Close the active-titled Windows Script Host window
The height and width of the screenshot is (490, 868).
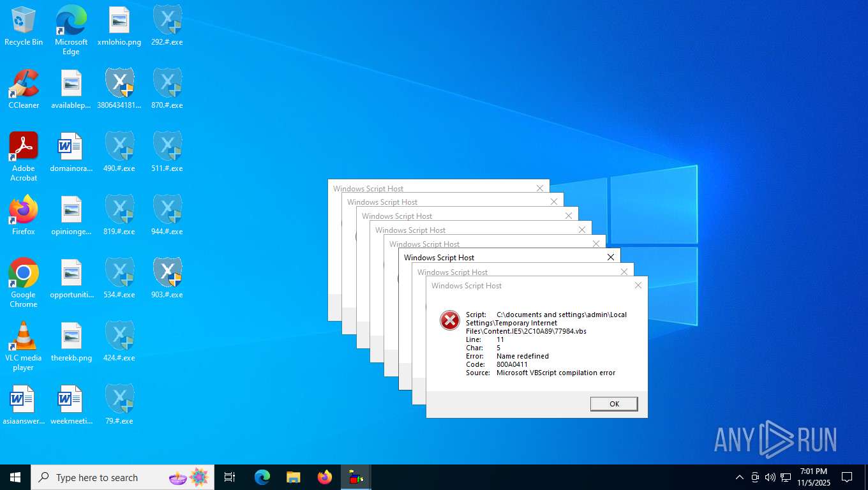[611, 257]
